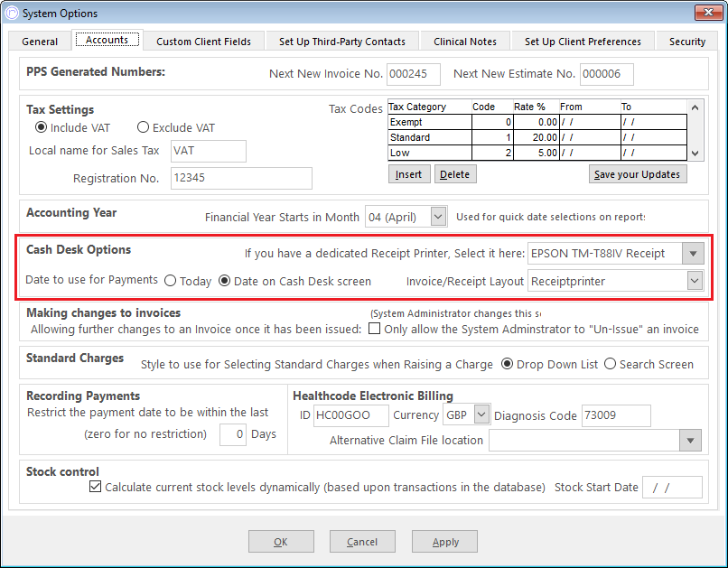The image size is (728, 568).
Task: Click the Insert tax code button
Action: 409,174
